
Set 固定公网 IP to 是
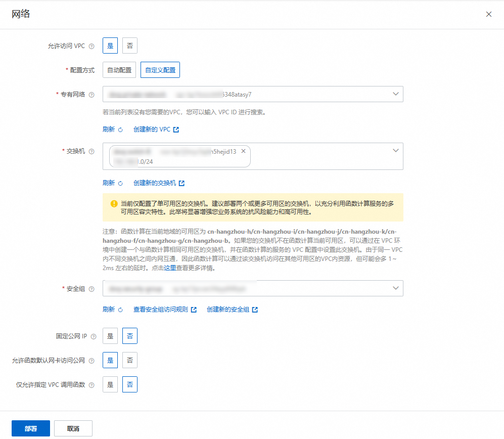tap(110, 336)
